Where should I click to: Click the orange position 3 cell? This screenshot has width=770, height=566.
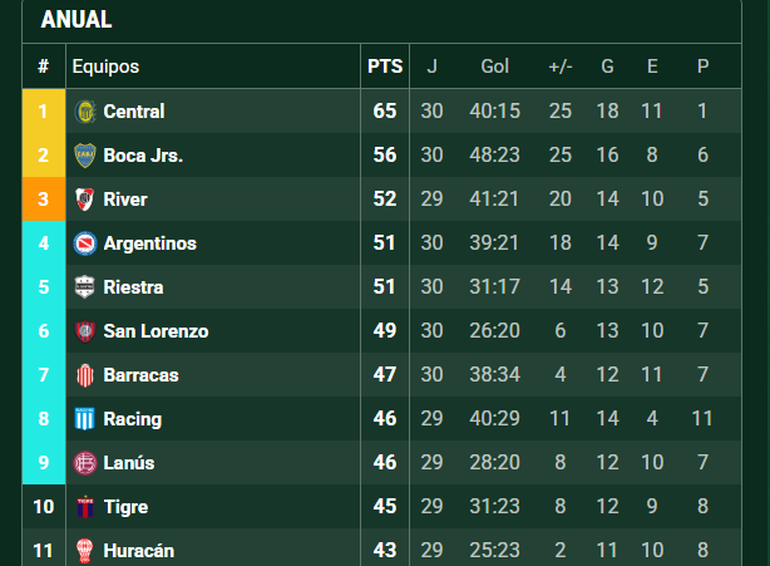pyautogui.click(x=43, y=199)
